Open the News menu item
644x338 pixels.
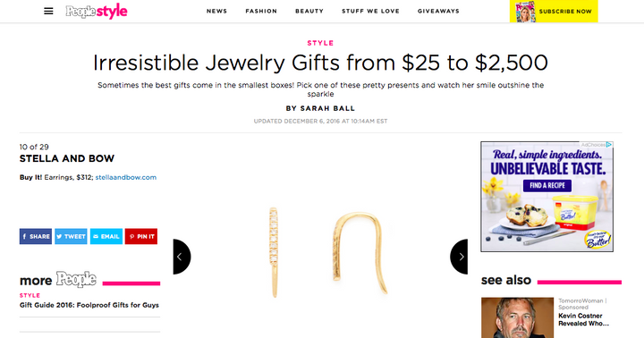[216, 11]
